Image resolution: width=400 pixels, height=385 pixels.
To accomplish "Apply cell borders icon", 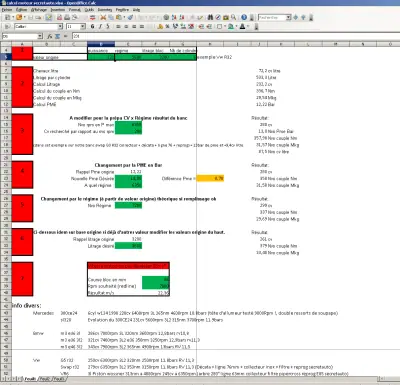I will pyautogui.click(x=219, y=26).
